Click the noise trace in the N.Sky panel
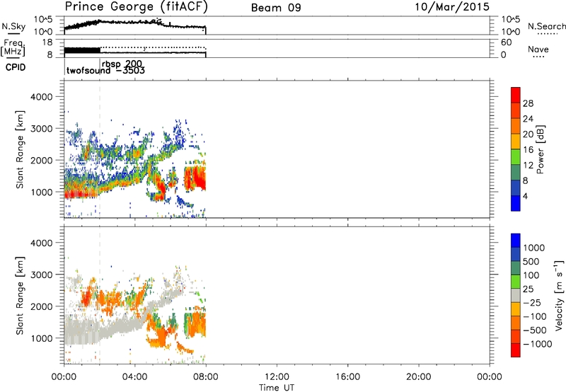The image size is (566, 392). coord(134,24)
